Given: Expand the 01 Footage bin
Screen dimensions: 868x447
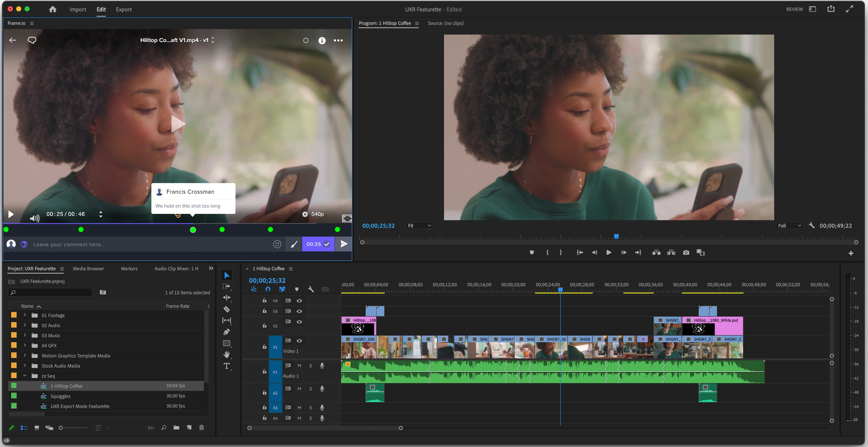Looking at the screenshot, I should pyautogui.click(x=24, y=315).
